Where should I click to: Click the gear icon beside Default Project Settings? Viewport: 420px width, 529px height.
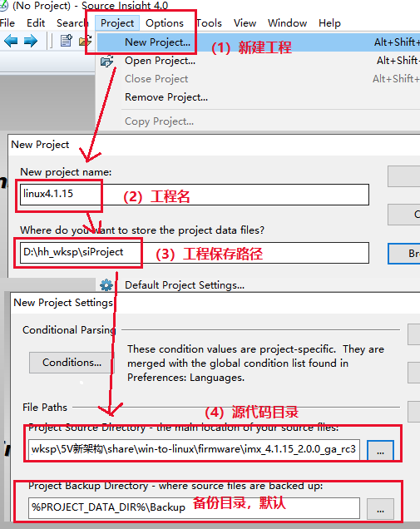tap(106, 285)
